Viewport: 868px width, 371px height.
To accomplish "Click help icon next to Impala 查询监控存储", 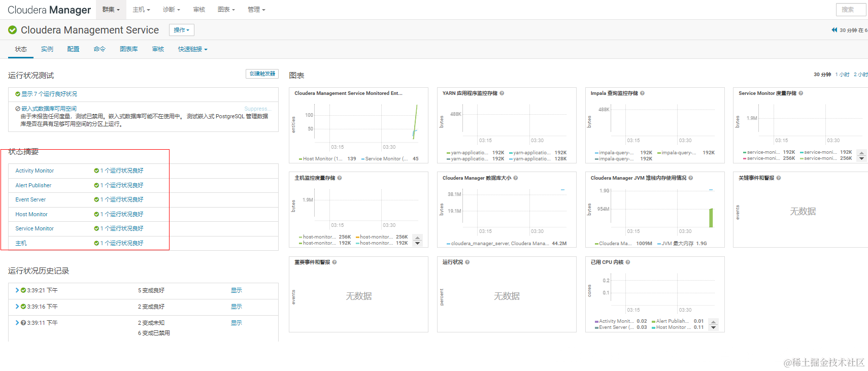I will [x=642, y=93].
